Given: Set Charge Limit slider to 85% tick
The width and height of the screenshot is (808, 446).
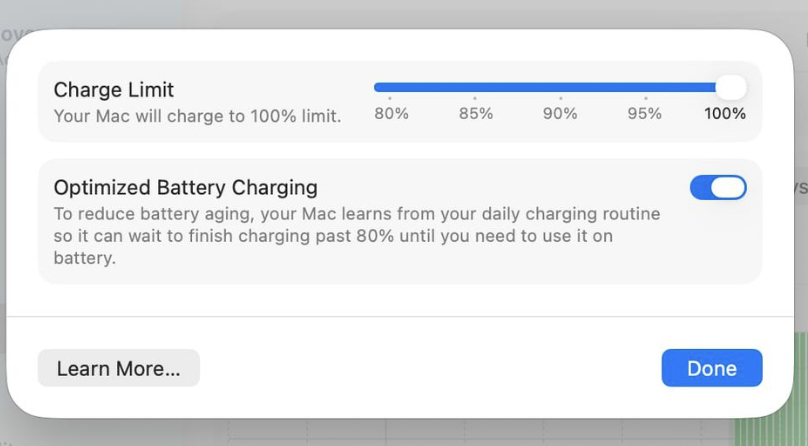Looking at the screenshot, I should [475, 88].
